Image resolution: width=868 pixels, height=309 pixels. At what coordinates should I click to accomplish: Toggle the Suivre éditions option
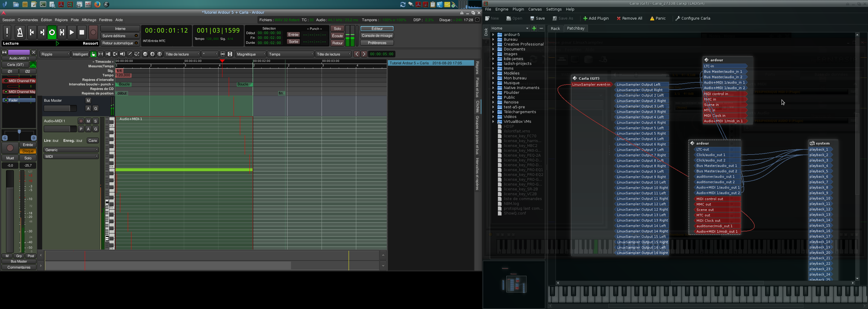coord(120,36)
